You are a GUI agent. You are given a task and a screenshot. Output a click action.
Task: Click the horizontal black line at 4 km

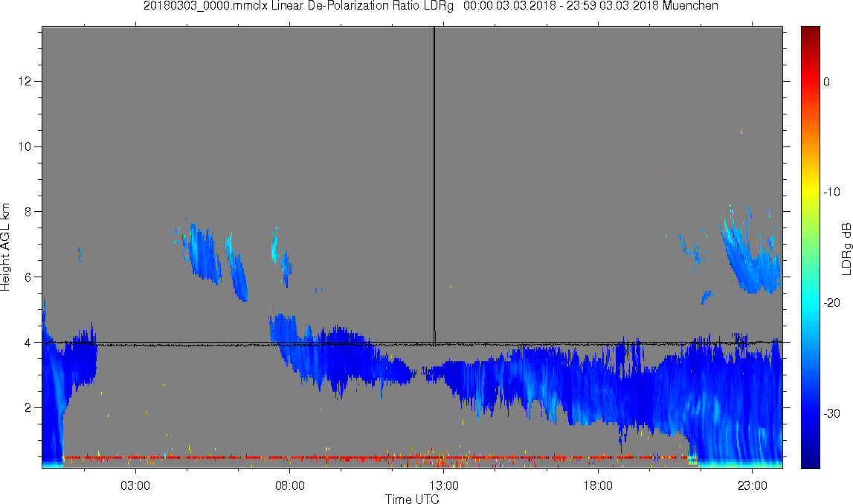pos(412,343)
